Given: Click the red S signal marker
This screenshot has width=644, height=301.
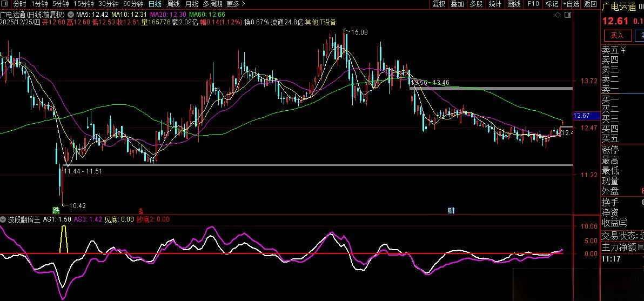Looking at the screenshot, I should [x=142, y=211].
